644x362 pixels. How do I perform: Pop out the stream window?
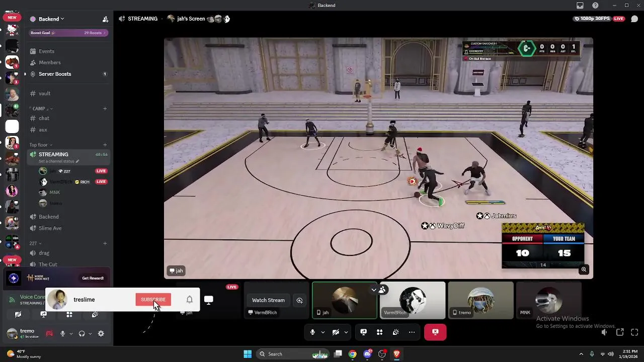tap(620, 332)
